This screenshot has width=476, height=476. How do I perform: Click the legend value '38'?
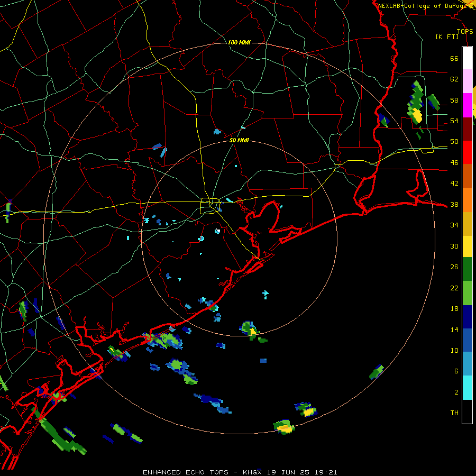(x=454, y=205)
